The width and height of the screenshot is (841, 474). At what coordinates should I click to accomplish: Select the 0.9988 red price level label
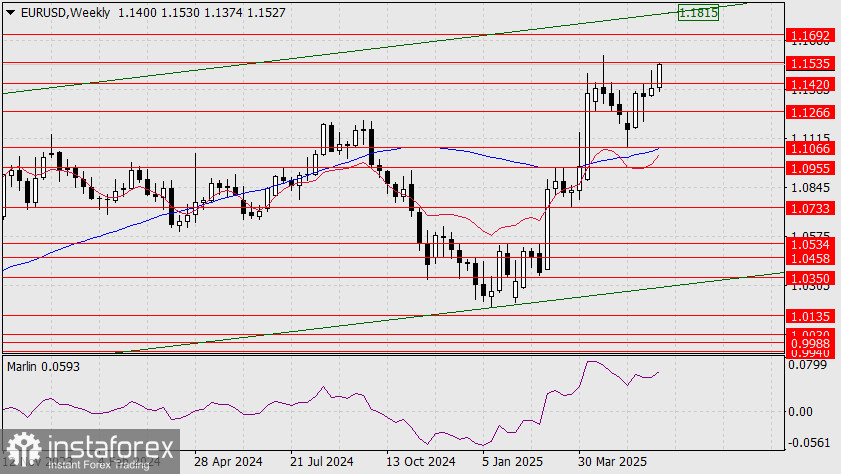[x=810, y=344]
